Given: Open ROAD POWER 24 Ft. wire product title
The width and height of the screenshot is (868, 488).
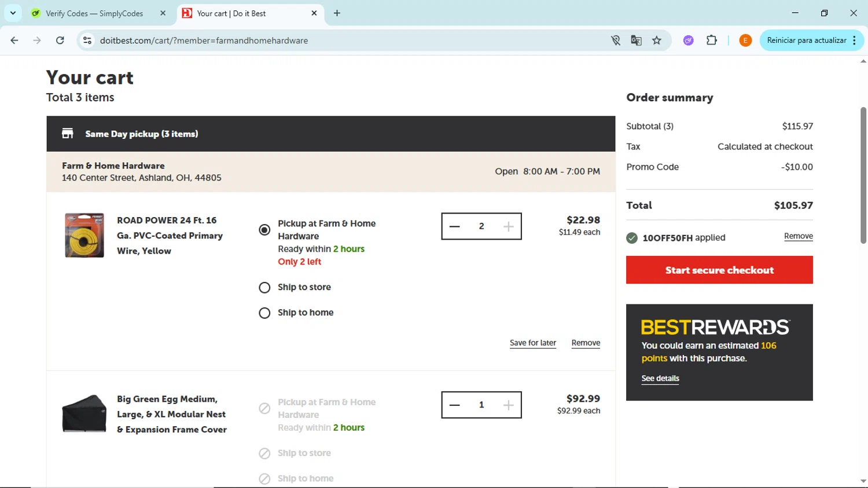Looking at the screenshot, I should point(170,236).
